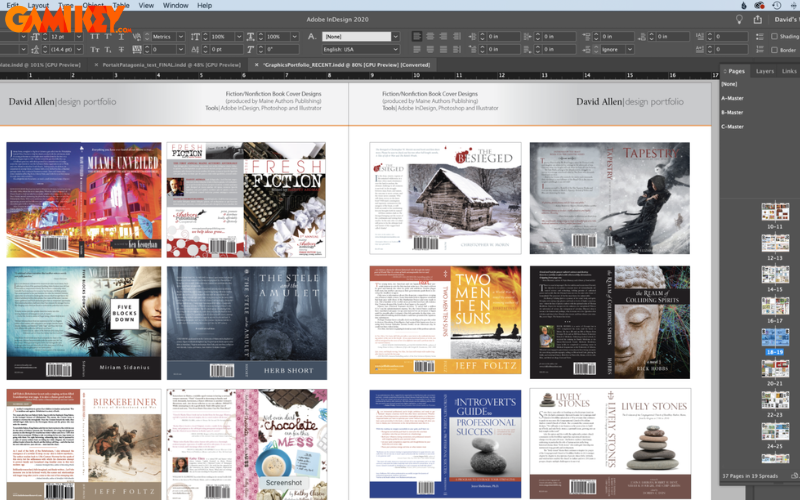Click the numbered list icon

click(760, 49)
